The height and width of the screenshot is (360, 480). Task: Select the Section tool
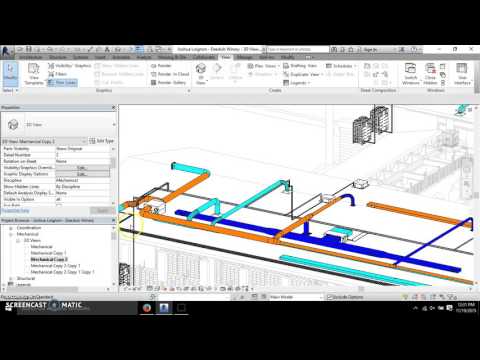click(217, 72)
